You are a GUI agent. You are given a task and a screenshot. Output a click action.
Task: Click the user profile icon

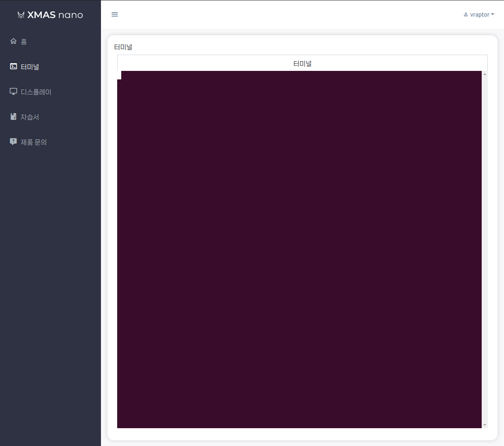pos(466,15)
